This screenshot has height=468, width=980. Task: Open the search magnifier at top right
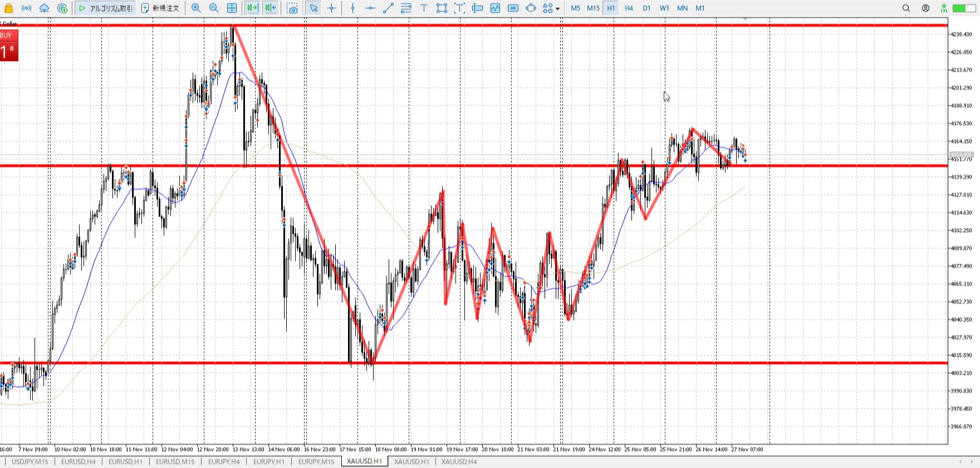(x=906, y=8)
